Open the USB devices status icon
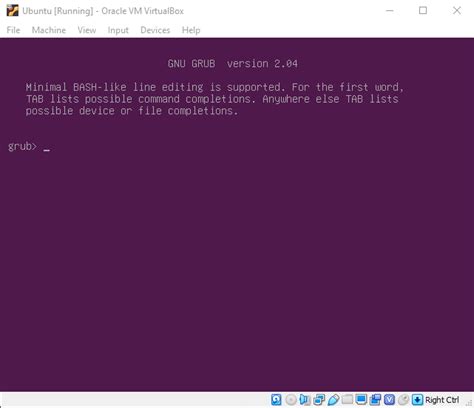Screen dimensions: 474x408 333,399
